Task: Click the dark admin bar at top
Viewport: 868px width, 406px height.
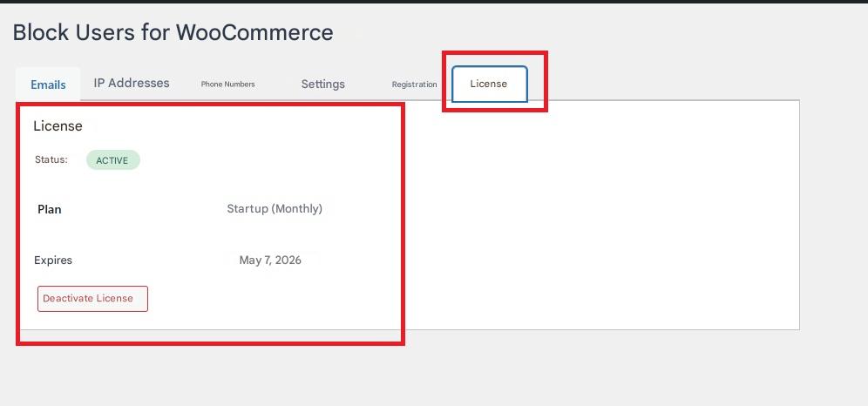Action: [x=434, y=1]
